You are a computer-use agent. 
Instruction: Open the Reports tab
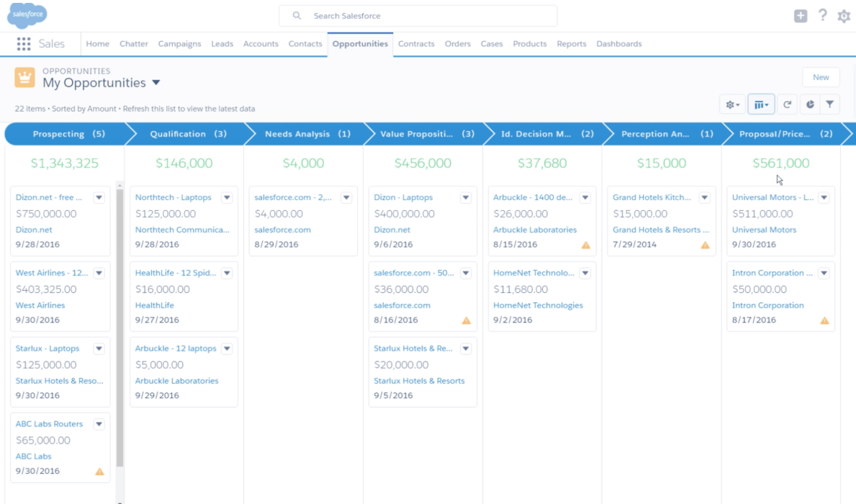coord(572,44)
